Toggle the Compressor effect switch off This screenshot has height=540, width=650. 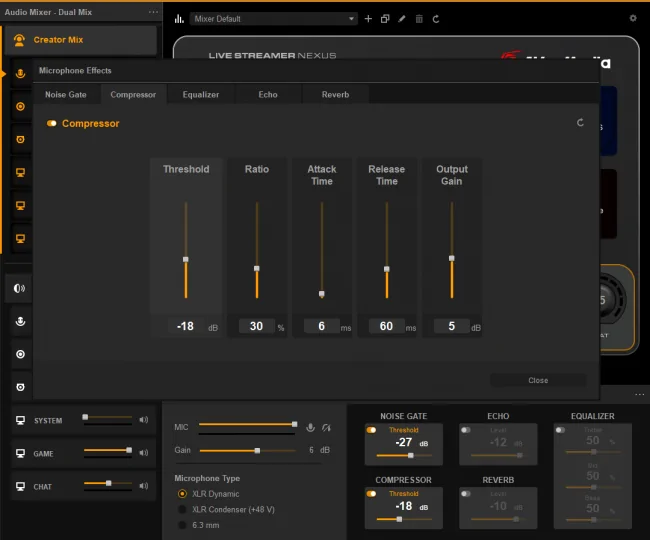(x=52, y=123)
